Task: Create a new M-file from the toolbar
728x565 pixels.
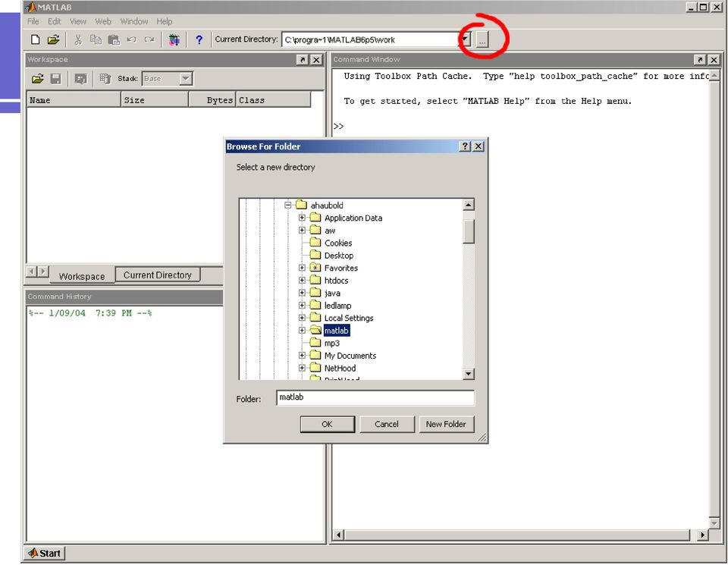Action: (x=36, y=40)
